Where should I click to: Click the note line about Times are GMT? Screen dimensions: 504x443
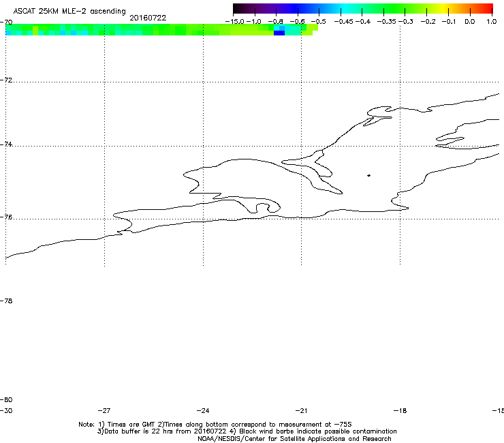(x=215, y=425)
